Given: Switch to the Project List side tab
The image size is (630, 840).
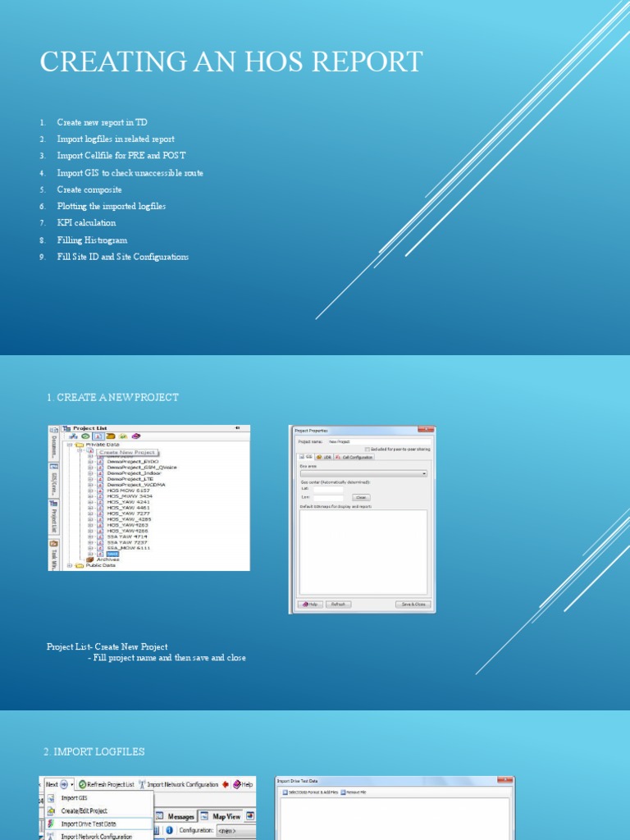Looking at the screenshot, I should 53,517.
